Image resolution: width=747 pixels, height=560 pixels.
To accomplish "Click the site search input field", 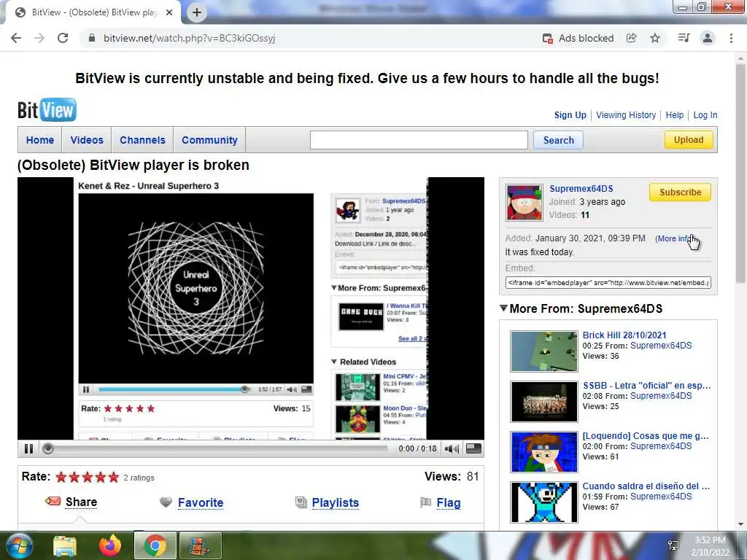I will (419, 140).
